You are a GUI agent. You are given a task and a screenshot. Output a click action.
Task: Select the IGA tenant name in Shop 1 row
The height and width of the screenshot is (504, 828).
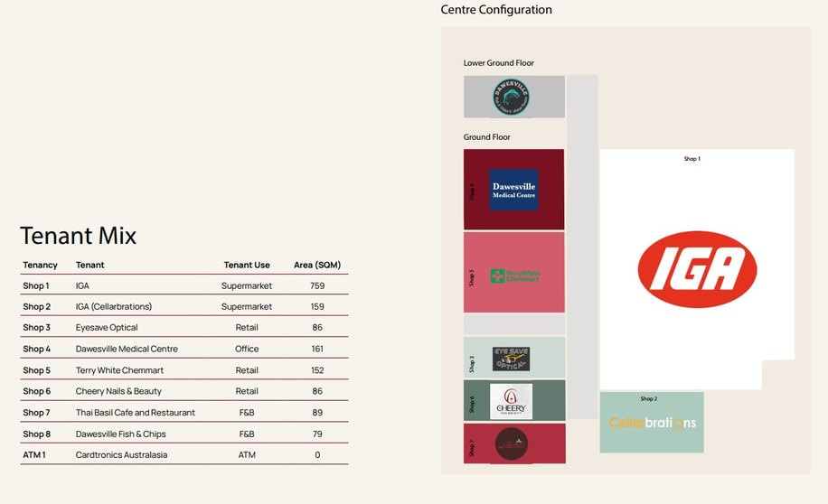point(82,285)
